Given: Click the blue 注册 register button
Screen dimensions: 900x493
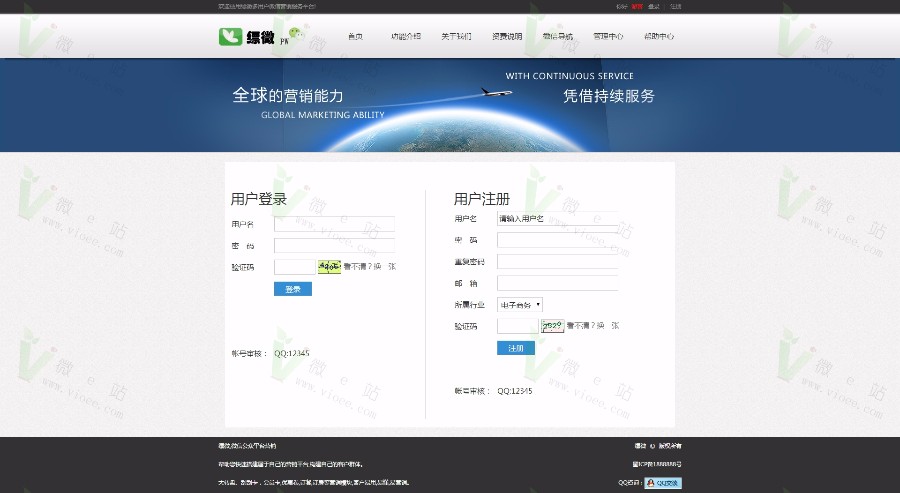Looking at the screenshot, I should click(515, 348).
